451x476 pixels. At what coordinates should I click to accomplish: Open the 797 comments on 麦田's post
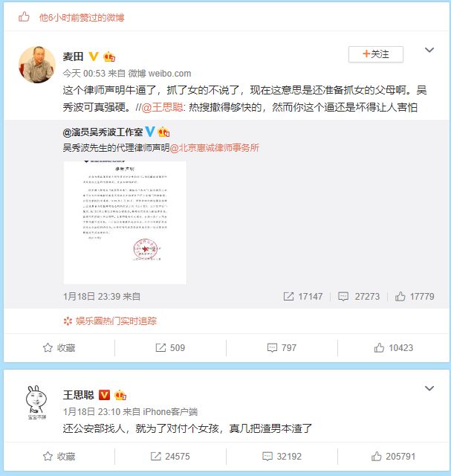pos(282,347)
